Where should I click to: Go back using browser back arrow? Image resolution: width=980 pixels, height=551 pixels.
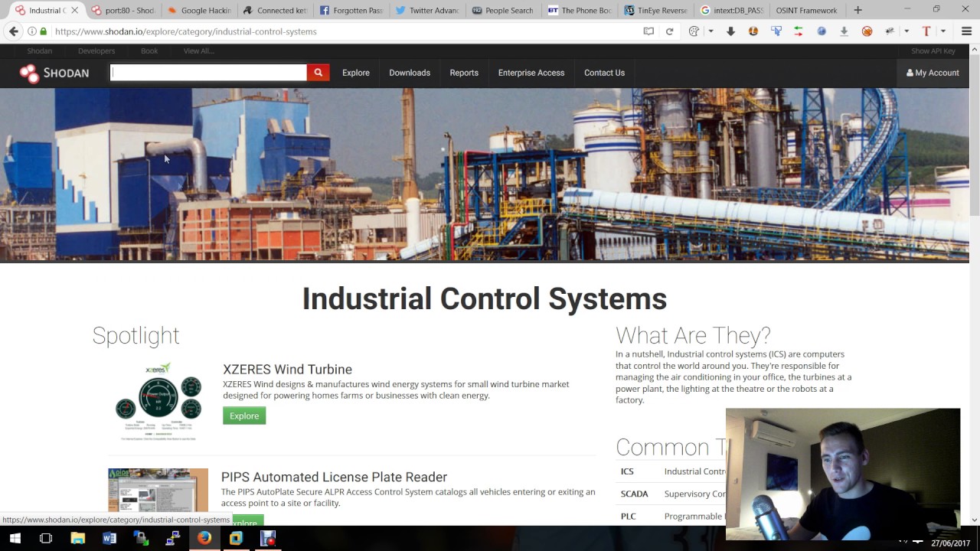[x=13, y=31]
